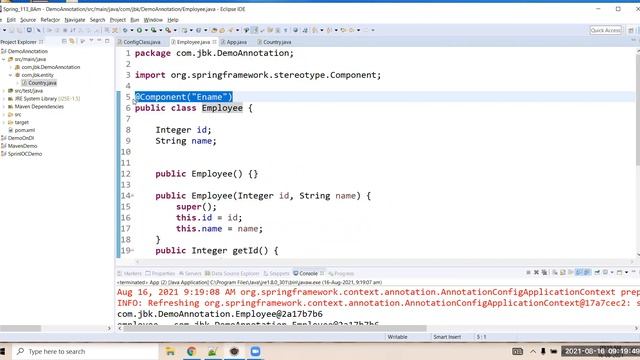This screenshot has width=640, height=360.
Task: Show hidden system tray icons chevron
Action: coord(533,351)
